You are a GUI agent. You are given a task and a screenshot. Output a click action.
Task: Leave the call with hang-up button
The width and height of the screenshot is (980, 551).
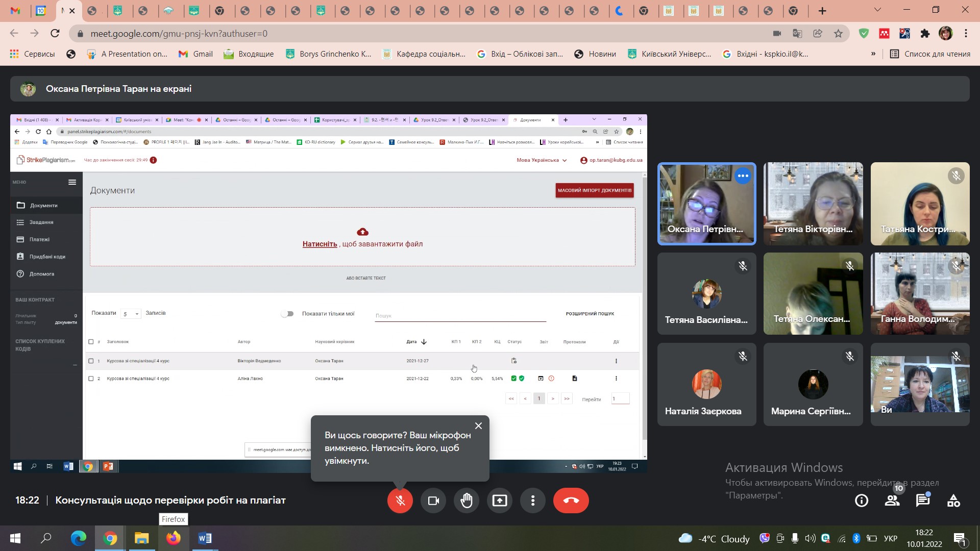571,500
